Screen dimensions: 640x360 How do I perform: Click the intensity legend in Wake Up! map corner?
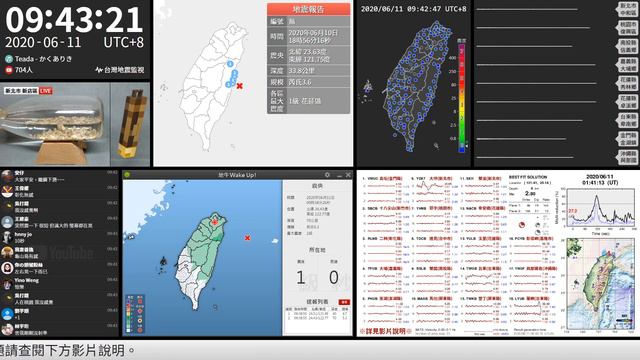135,313
